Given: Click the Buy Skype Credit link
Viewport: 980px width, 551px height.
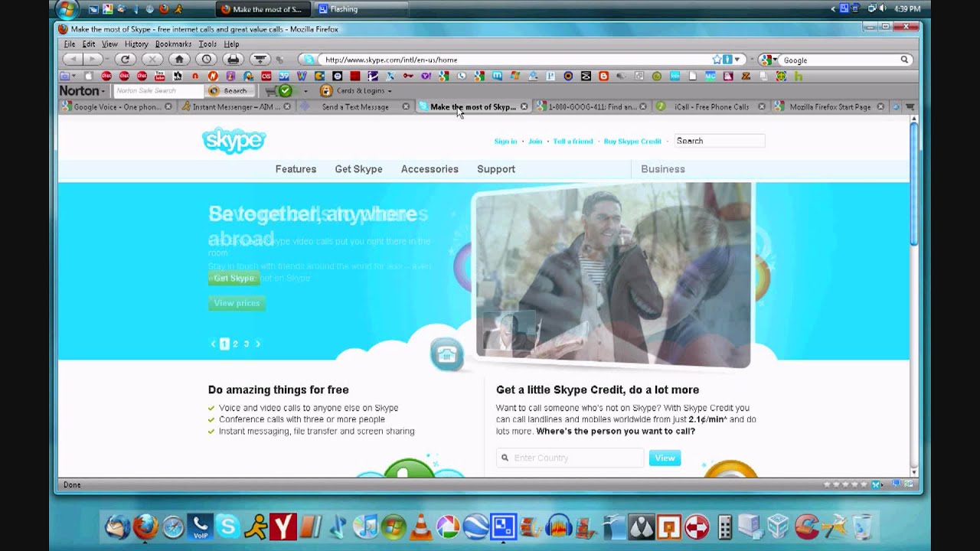Looking at the screenshot, I should click(632, 141).
